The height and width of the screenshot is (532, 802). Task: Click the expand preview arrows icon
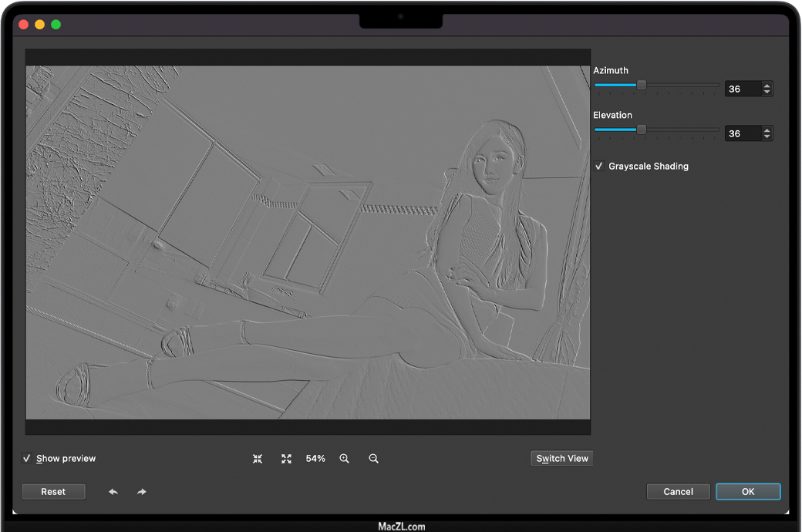click(286, 459)
